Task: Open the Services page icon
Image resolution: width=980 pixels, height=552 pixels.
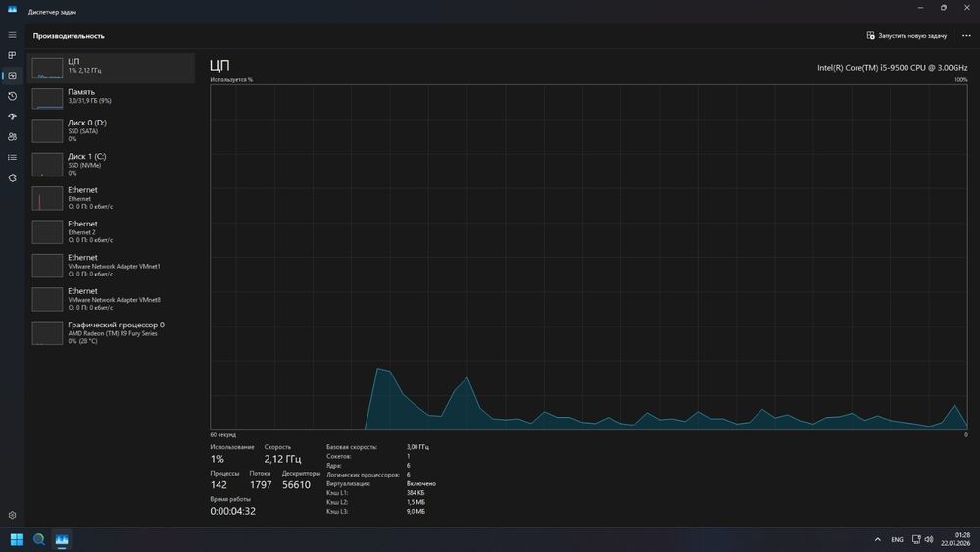Action: pyautogui.click(x=12, y=178)
